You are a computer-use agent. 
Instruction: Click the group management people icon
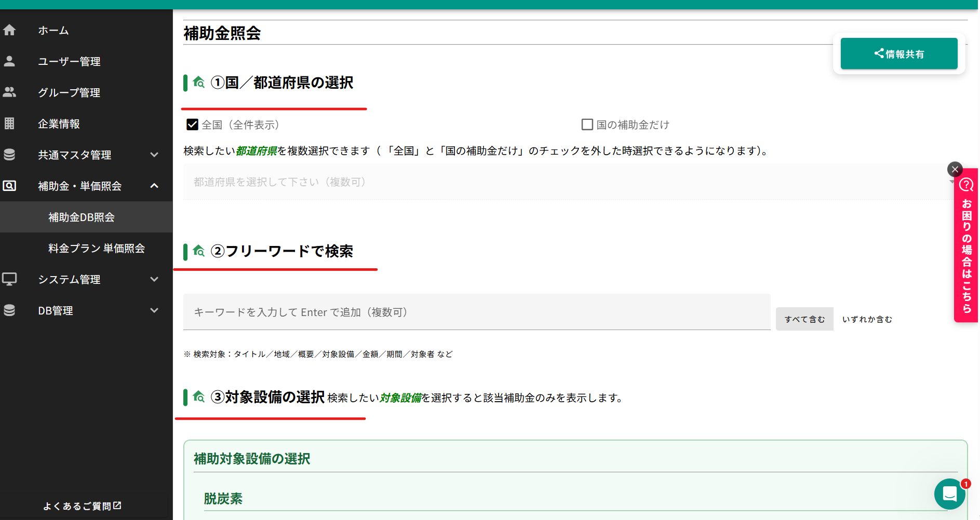point(9,92)
